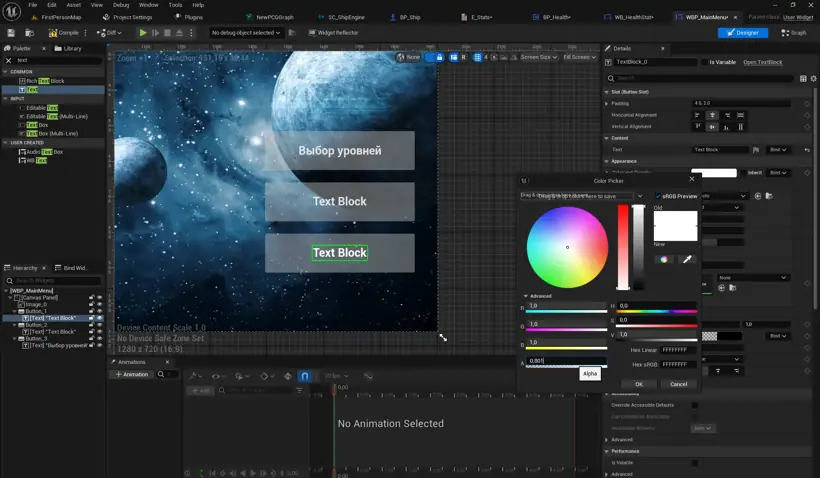Image resolution: width=820 pixels, height=478 pixels.
Task: Click the R layout button in the viewport toolbar
Action: (x=463, y=58)
